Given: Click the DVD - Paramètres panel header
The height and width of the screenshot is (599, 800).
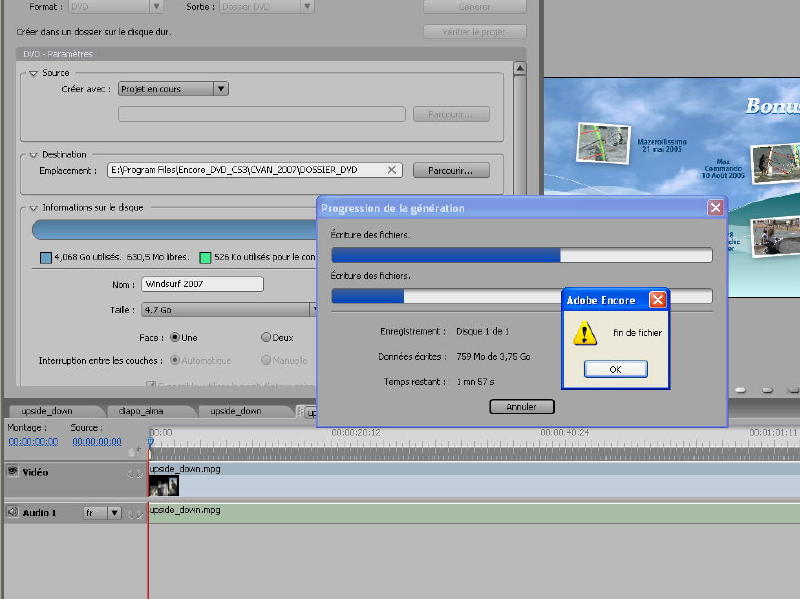Looking at the screenshot, I should [271, 54].
